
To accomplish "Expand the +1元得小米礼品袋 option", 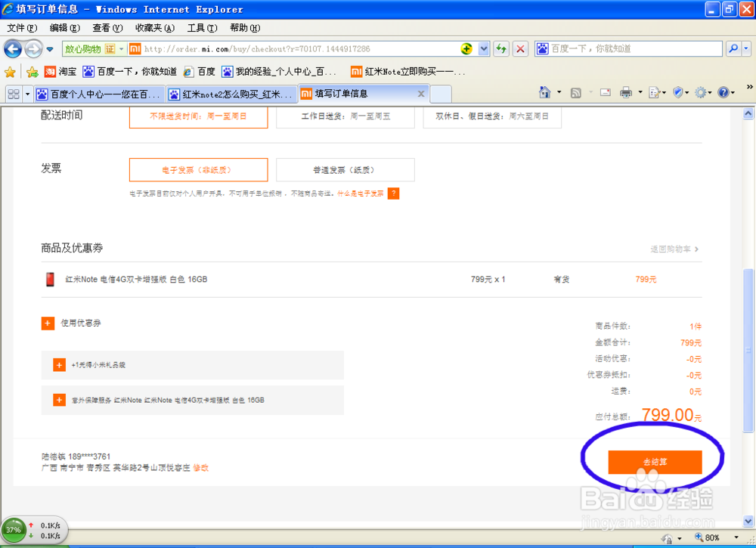I will pyautogui.click(x=59, y=365).
